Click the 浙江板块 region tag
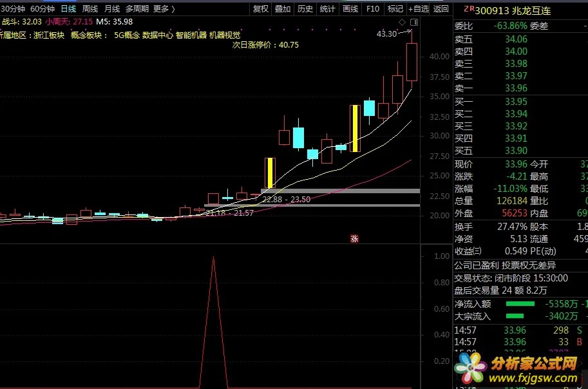 (x=49, y=35)
